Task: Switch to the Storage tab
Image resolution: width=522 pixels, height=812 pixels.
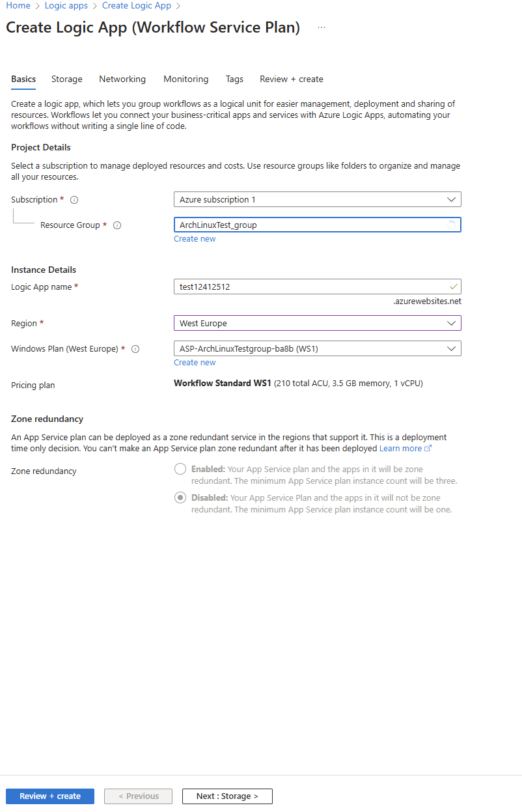Action: [x=67, y=79]
